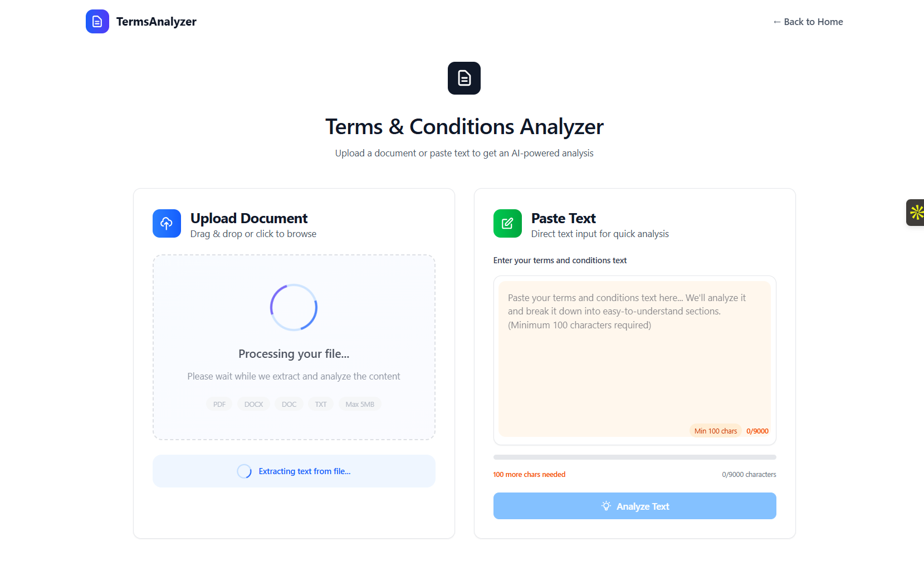Screen dimensions: 924x586
Task: Click the Max 5MB badge
Action: coord(360,404)
